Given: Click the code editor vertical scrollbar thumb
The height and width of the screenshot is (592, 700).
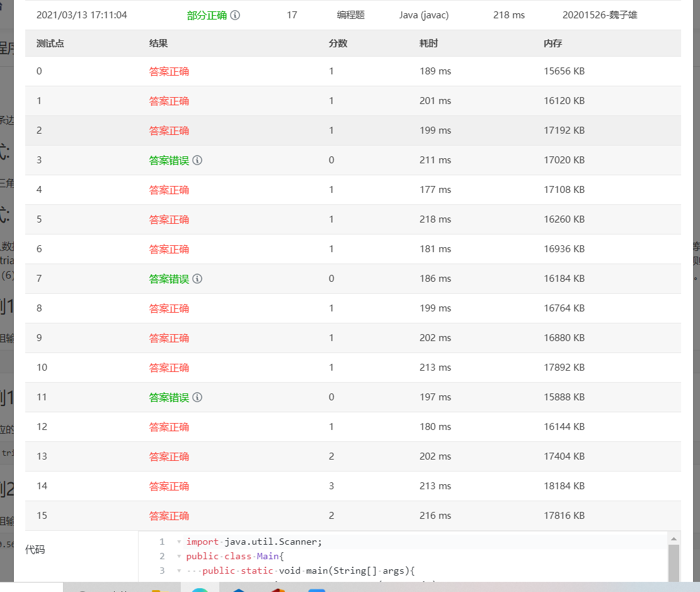Looking at the screenshot, I should pos(674,563).
